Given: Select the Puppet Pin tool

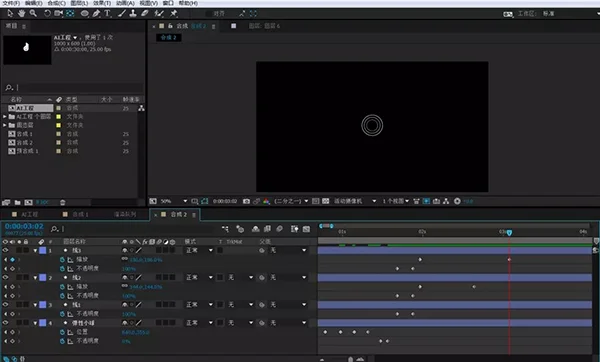Looking at the screenshot, I should pyautogui.click(x=174, y=13).
